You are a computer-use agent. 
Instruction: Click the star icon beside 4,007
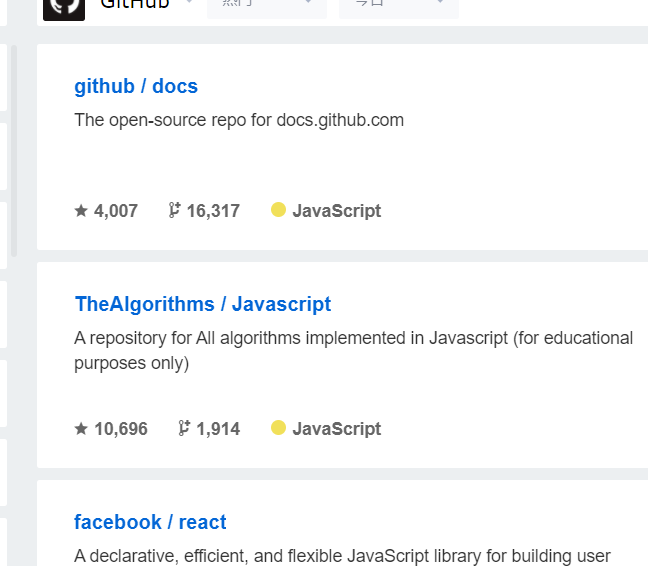[81, 211]
